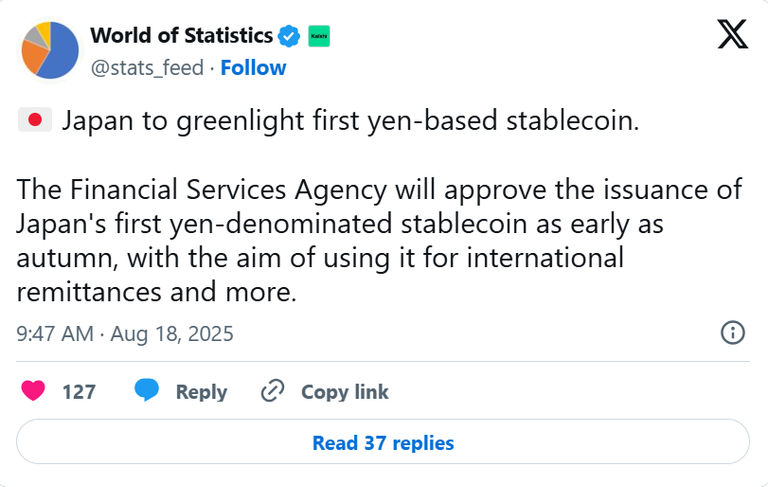Follow the World of Statistics account
768x487 pixels.
(253, 68)
